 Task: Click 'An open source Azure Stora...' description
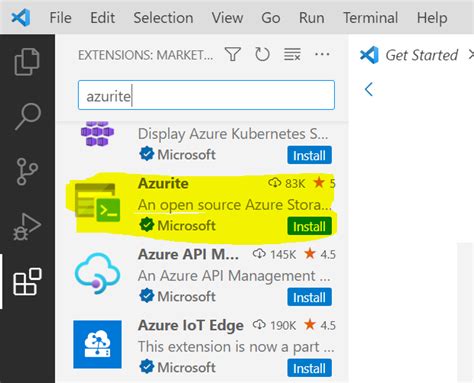235,205
